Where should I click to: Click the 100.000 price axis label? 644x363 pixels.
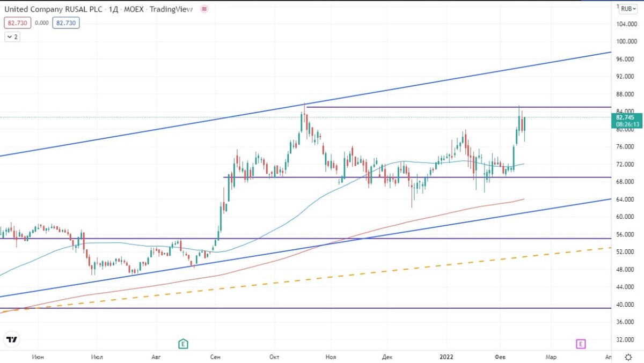point(626,41)
